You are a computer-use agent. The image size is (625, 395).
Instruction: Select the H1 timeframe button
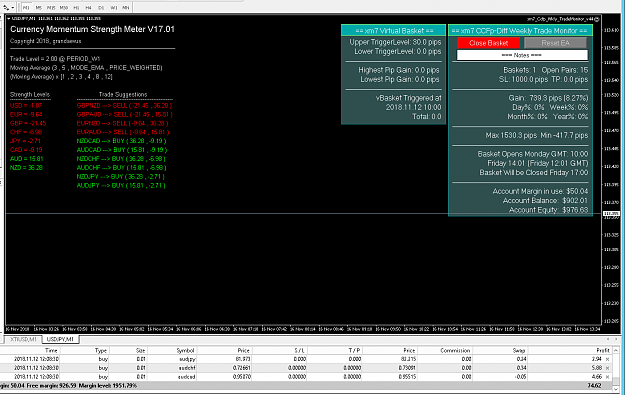[x=76, y=8]
